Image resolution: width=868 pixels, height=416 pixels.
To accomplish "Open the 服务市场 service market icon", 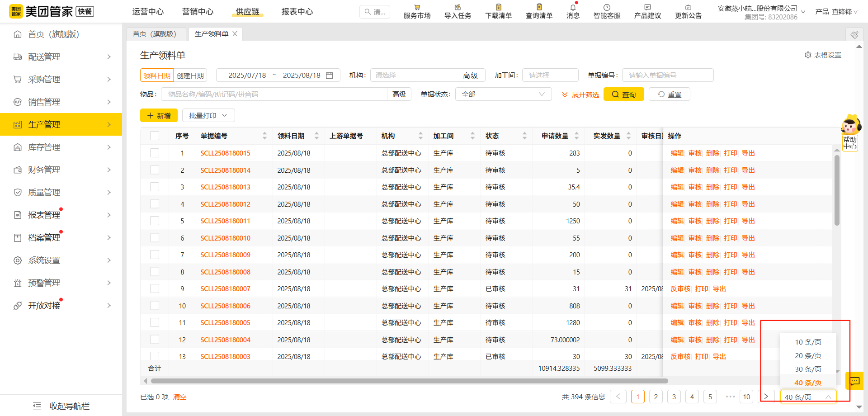I will (417, 8).
